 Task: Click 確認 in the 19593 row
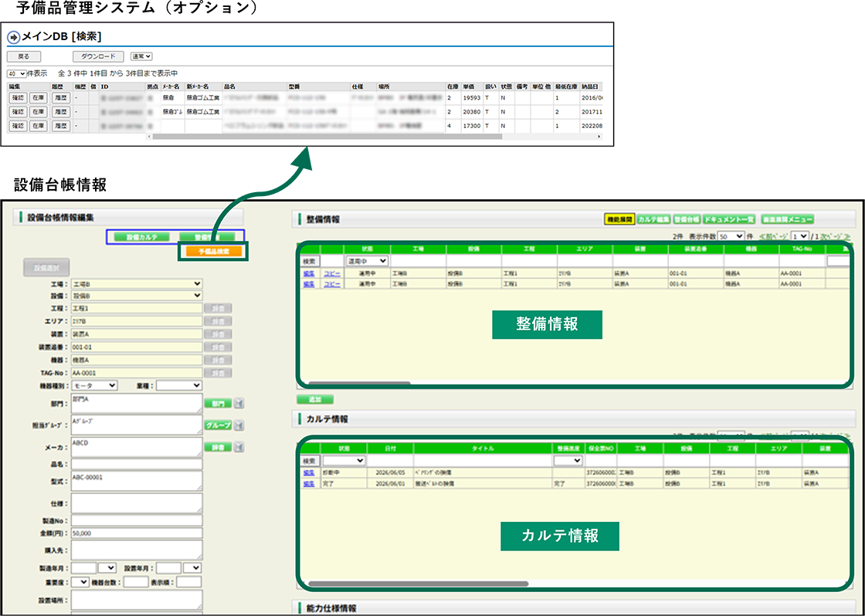click(x=18, y=97)
